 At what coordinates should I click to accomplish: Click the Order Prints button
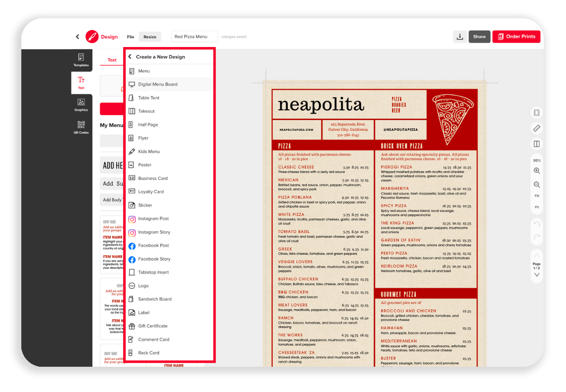(x=516, y=37)
